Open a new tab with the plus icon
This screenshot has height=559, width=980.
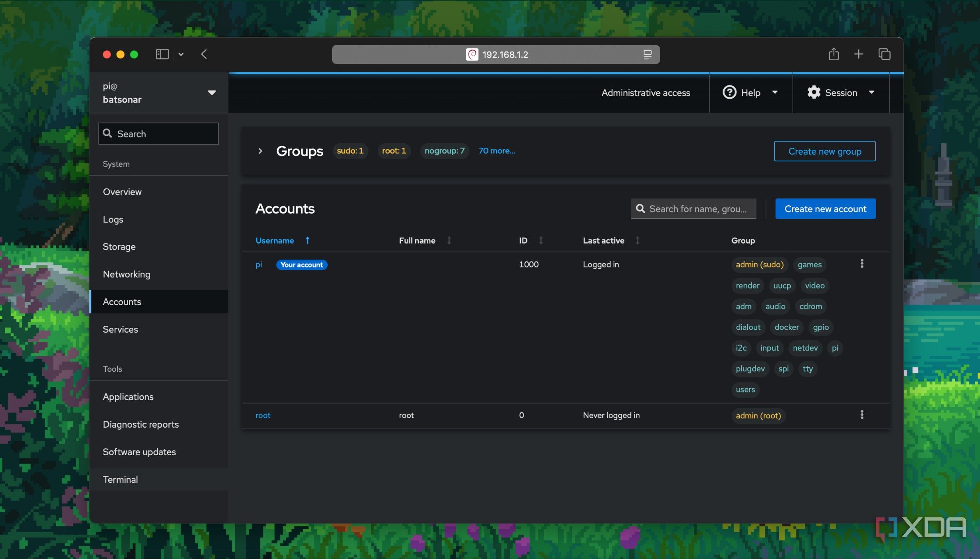pyautogui.click(x=859, y=54)
